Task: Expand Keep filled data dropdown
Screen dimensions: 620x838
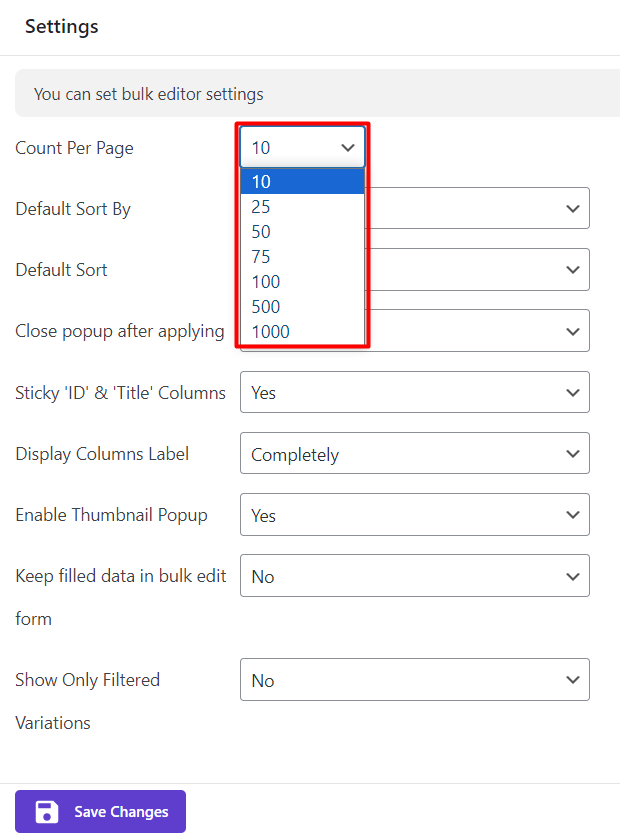Action: (414, 576)
